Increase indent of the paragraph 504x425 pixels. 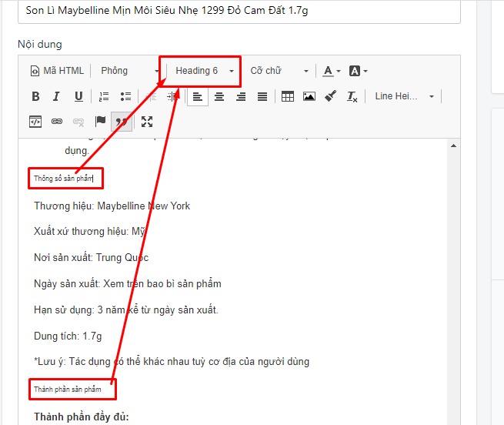[x=173, y=96]
